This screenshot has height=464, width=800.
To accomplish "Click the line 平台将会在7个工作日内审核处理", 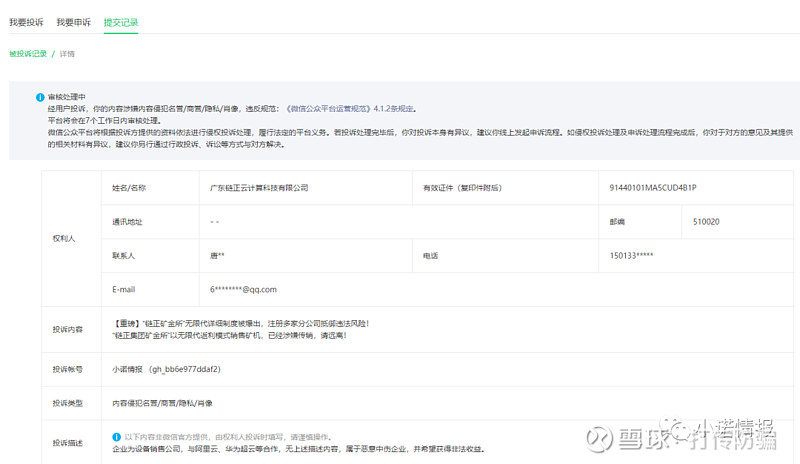I will pos(105,120).
